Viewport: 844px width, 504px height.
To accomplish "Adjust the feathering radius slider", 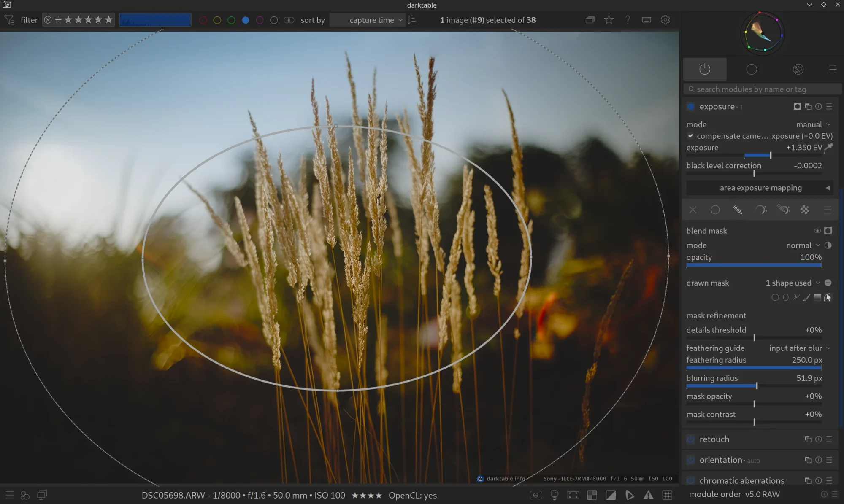I will pyautogui.click(x=754, y=368).
